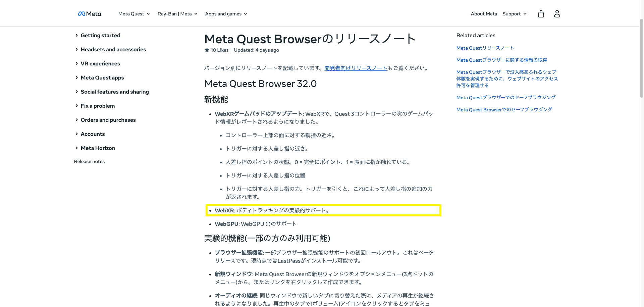
Task: Click the star Likes icon
Action: point(207,50)
